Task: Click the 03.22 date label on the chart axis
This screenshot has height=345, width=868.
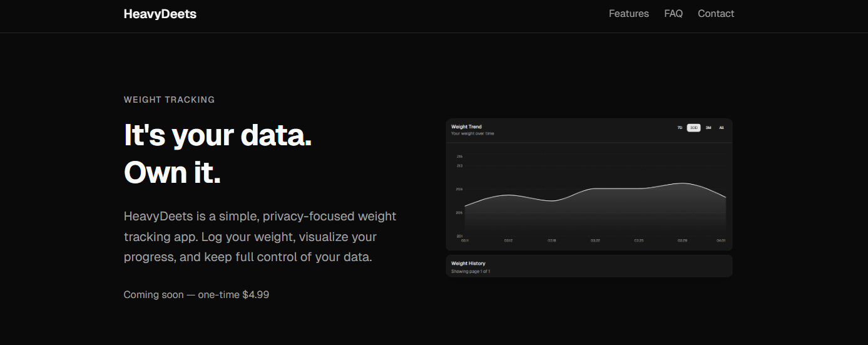Action: pyautogui.click(x=595, y=240)
